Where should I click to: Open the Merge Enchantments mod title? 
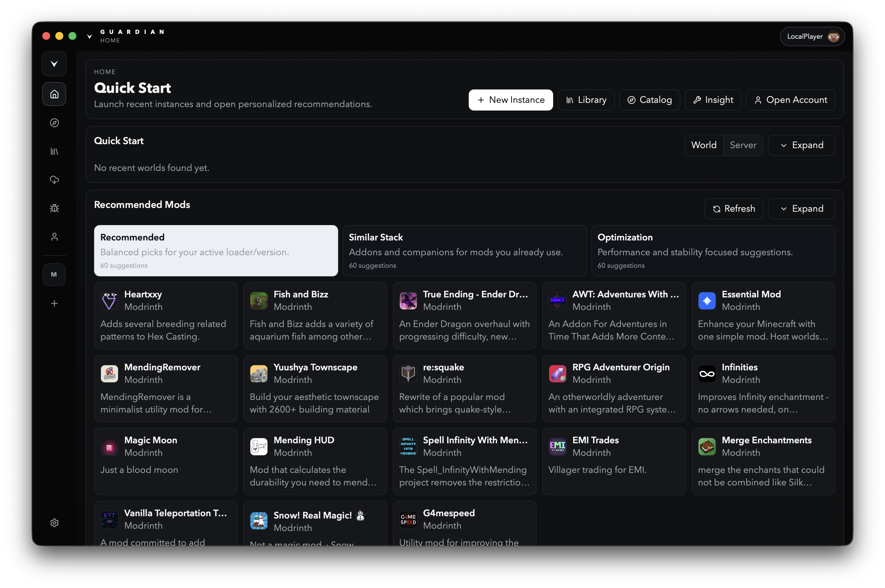click(x=766, y=440)
